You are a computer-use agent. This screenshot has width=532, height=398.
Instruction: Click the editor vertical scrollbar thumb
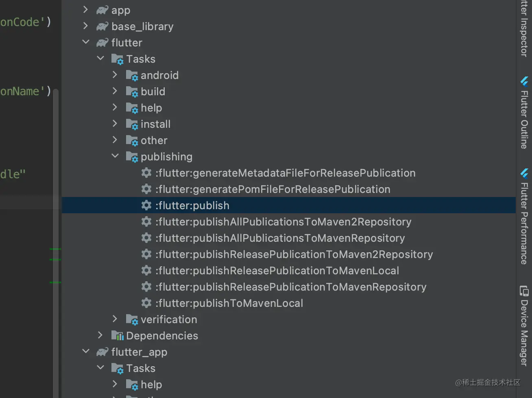(x=56, y=243)
